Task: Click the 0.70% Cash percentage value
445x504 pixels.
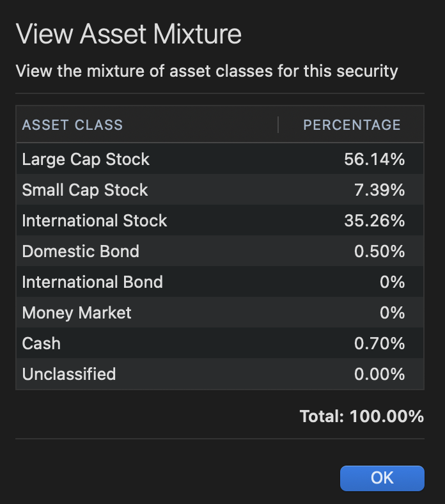Action: click(x=379, y=343)
